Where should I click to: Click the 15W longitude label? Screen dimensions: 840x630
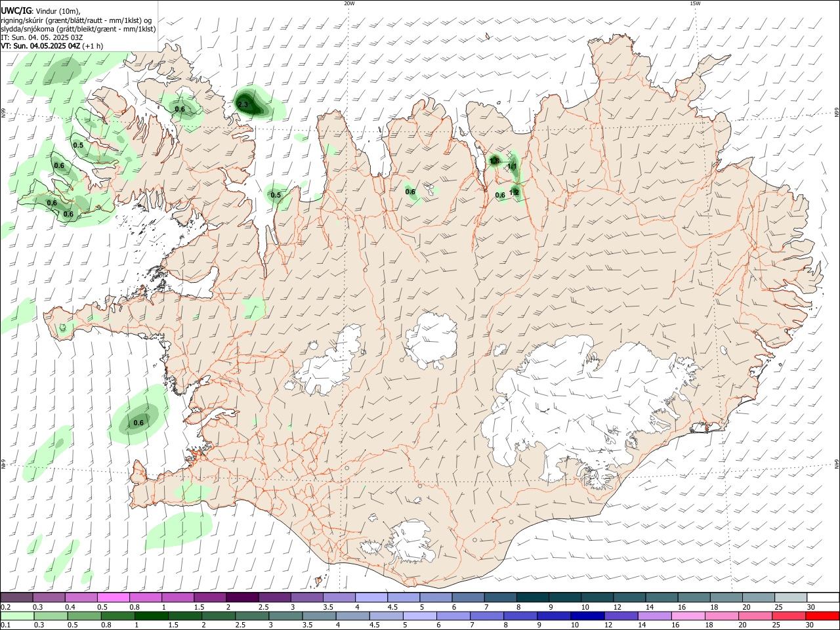[x=695, y=3]
